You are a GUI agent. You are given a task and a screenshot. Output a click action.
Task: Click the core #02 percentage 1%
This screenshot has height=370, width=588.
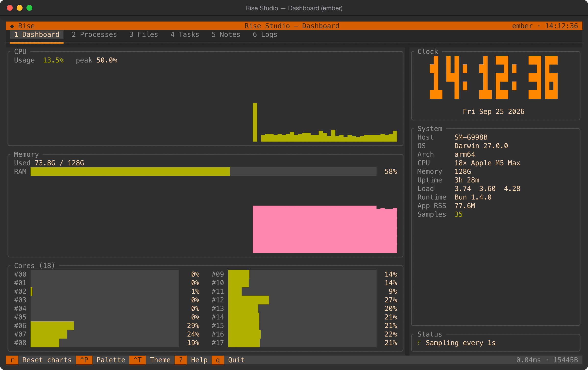pos(195,291)
